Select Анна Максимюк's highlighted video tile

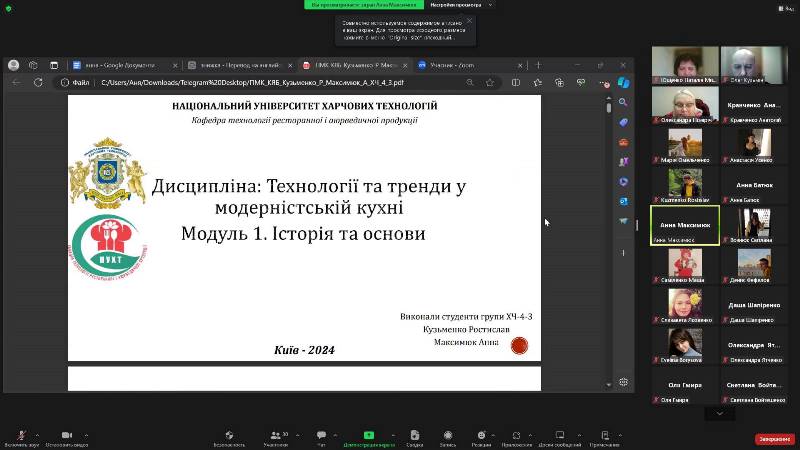(x=685, y=225)
